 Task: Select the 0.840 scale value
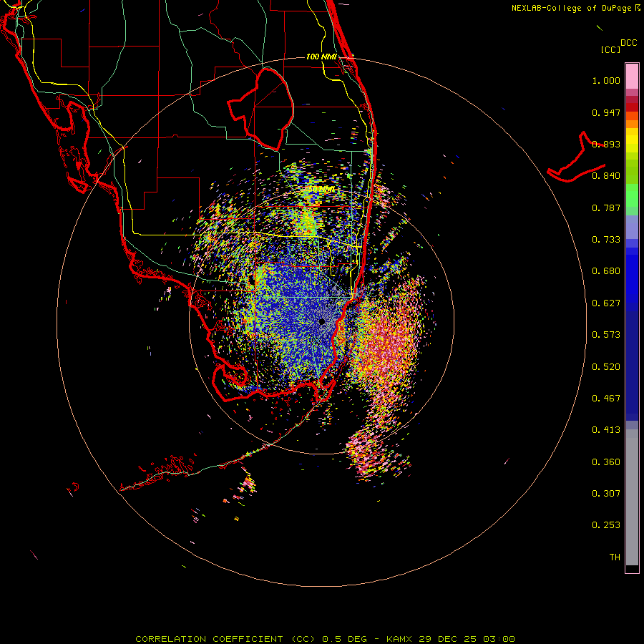pyautogui.click(x=606, y=176)
